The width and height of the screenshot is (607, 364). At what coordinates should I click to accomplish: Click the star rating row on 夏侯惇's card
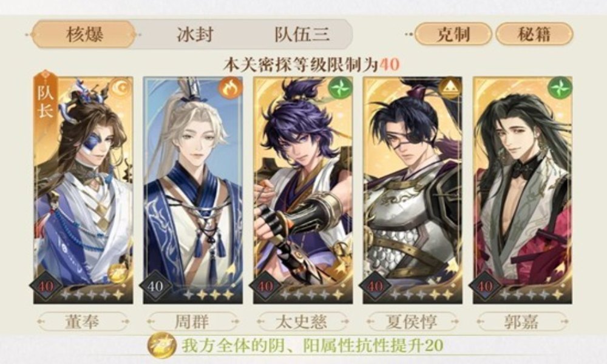[421, 295]
